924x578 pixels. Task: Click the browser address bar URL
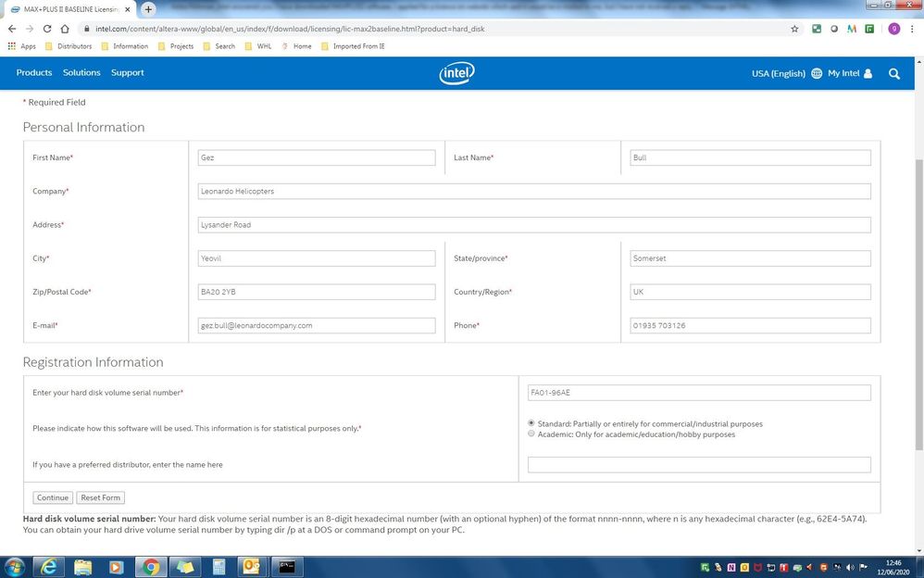pos(290,29)
